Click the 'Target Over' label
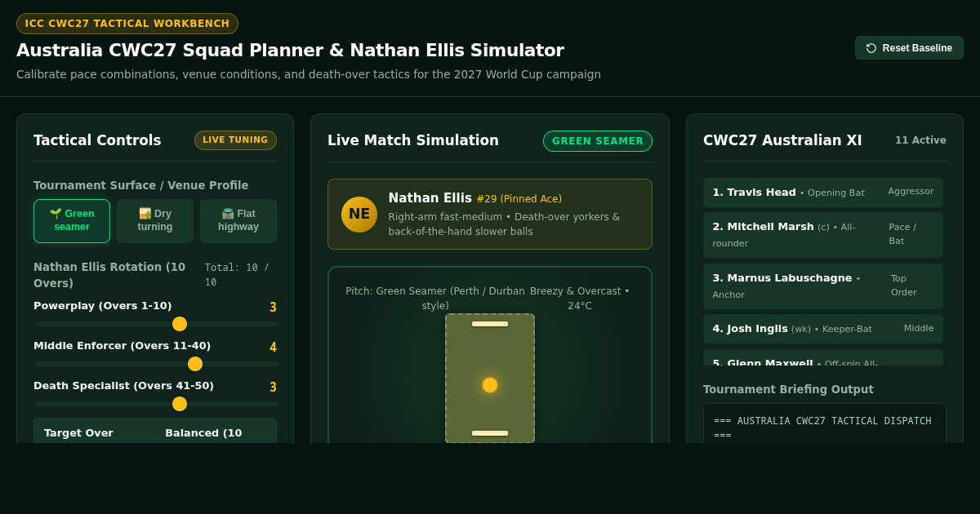Image resolution: width=980 pixels, height=514 pixels. pos(78,433)
